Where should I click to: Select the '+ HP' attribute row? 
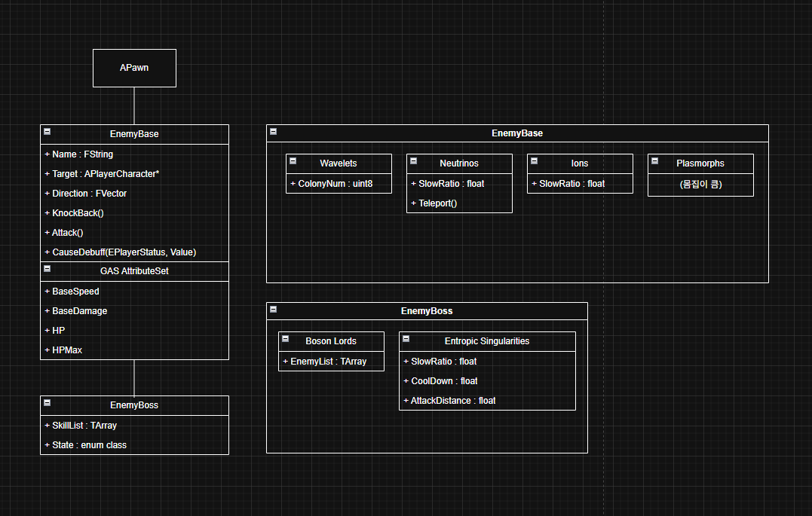pos(135,331)
